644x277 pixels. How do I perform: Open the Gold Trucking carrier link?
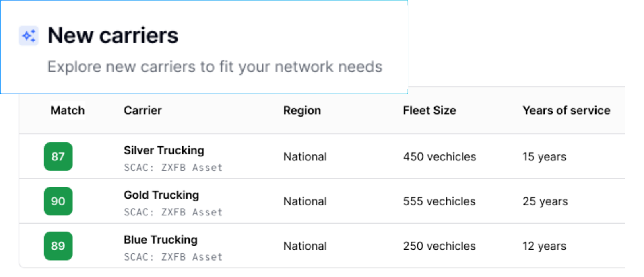click(x=161, y=195)
